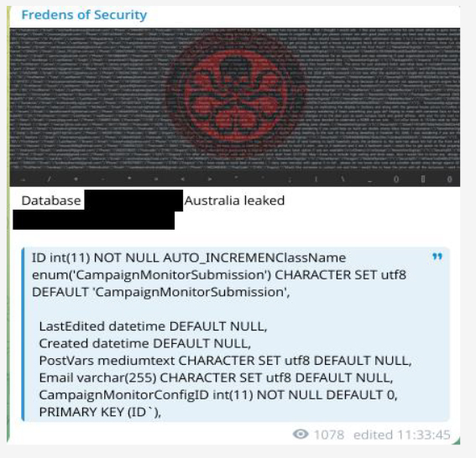476x458 pixels.
Task: Click the redacted bar below the Database line
Action: [x=93, y=220]
